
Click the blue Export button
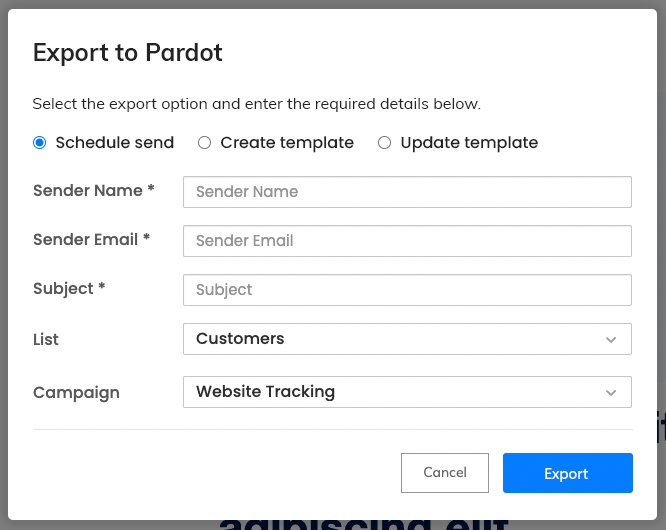pos(567,473)
